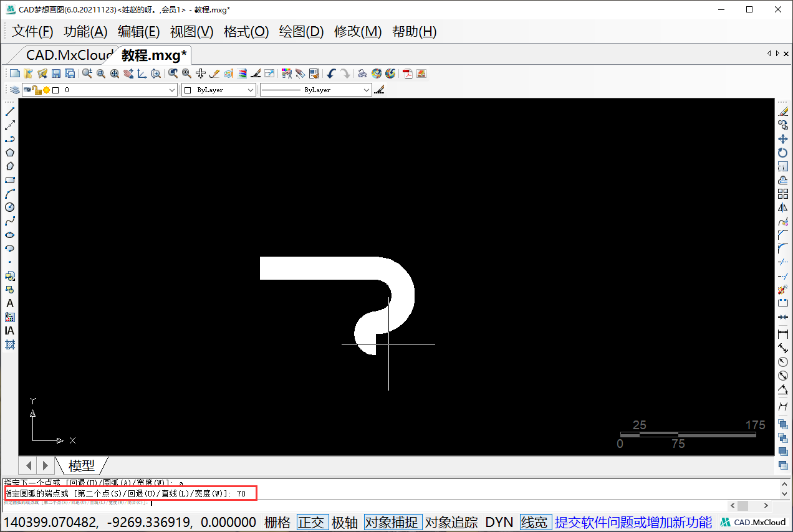Screen dimensions: 793x532
Task: Click the Print icon
Action: point(362,74)
